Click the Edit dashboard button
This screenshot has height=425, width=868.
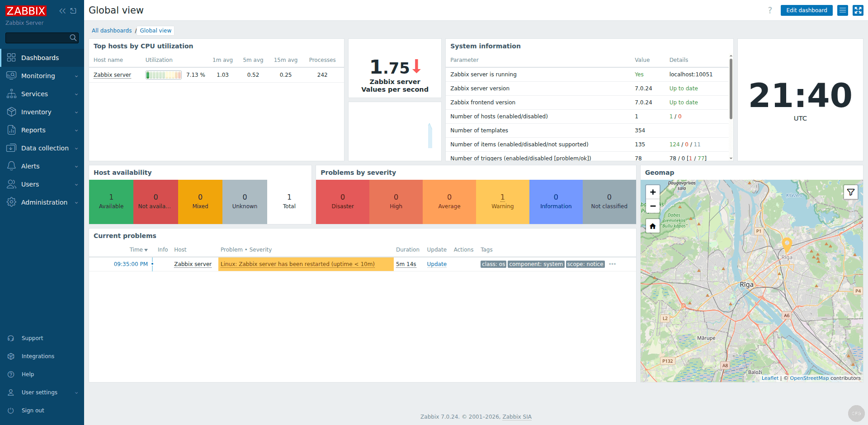pos(807,10)
